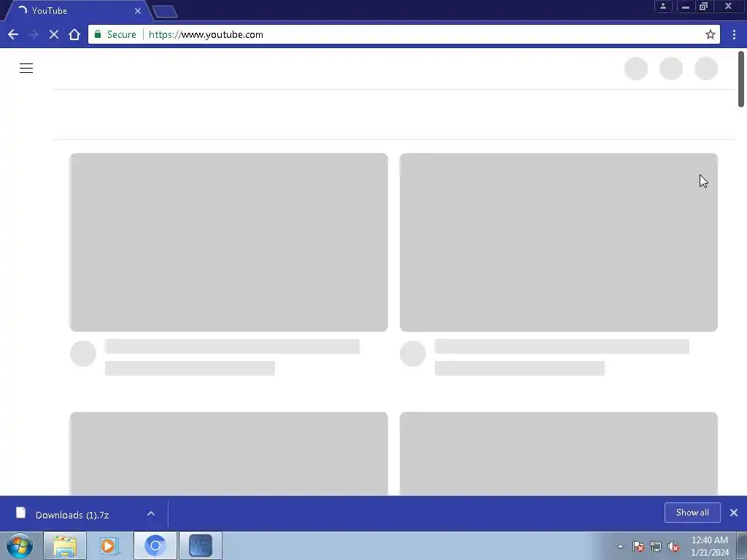This screenshot has height=560, width=747.
Task: Open the Action Center flag icon
Action: coord(638,546)
